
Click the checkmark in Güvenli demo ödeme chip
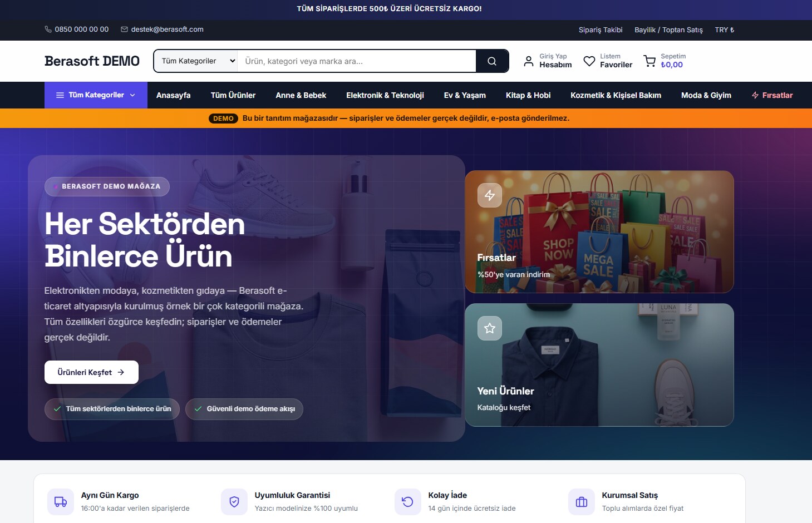click(x=198, y=409)
